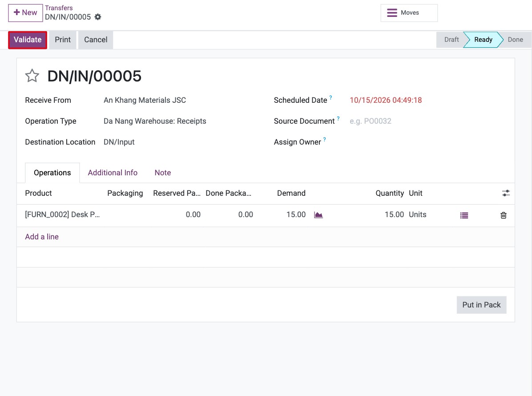The height and width of the screenshot is (396, 532).
Task: Select the Done status stage
Action: (x=515, y=40)
